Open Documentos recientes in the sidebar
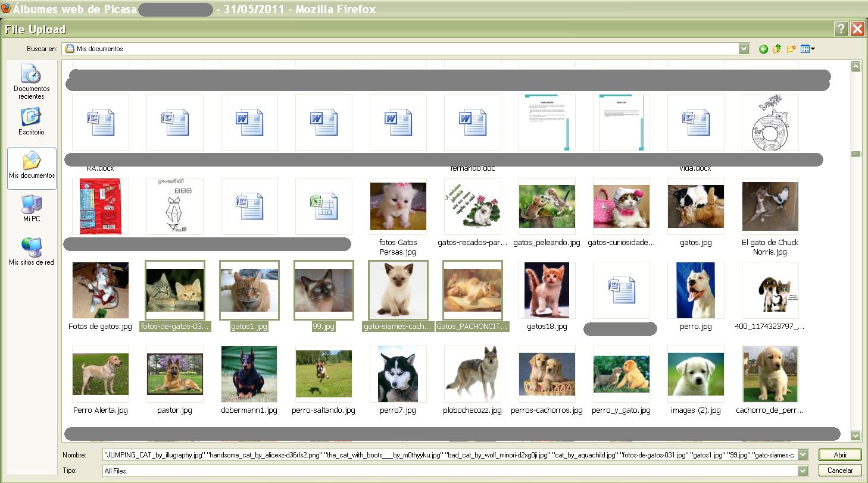The height and width of the screenshot is (483, 868). coord(32,82)
